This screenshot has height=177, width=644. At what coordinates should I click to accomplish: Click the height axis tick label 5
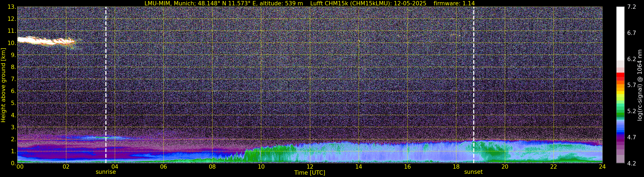tap(13, 103)
